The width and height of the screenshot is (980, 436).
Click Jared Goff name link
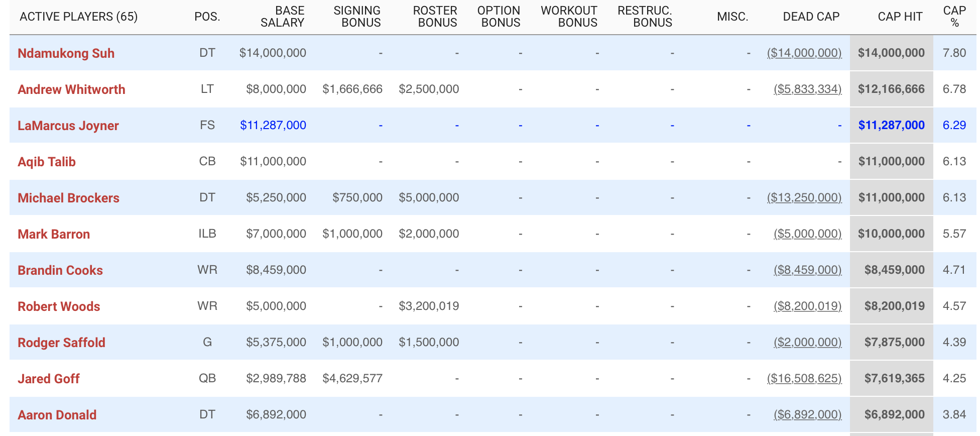(49, 379)
